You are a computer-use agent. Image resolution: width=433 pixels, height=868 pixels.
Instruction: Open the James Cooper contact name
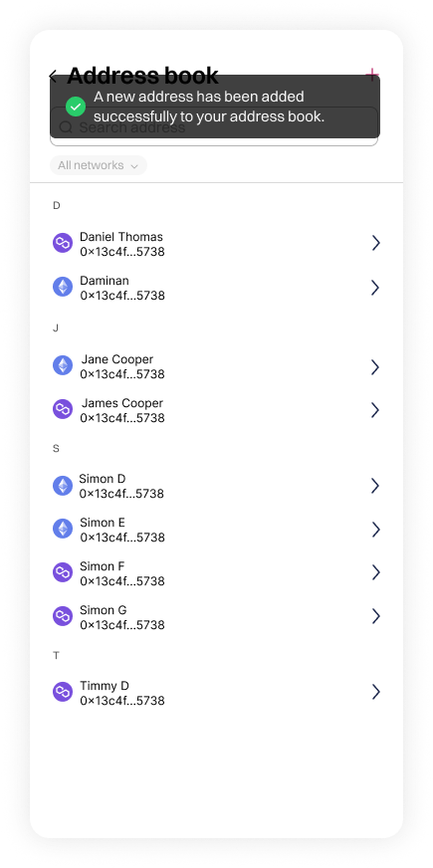(122, 403)
